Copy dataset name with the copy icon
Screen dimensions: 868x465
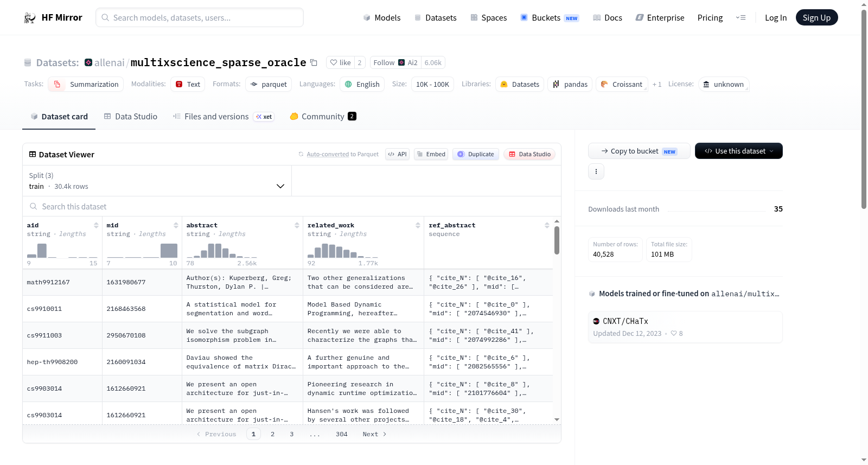click(314, 62)
